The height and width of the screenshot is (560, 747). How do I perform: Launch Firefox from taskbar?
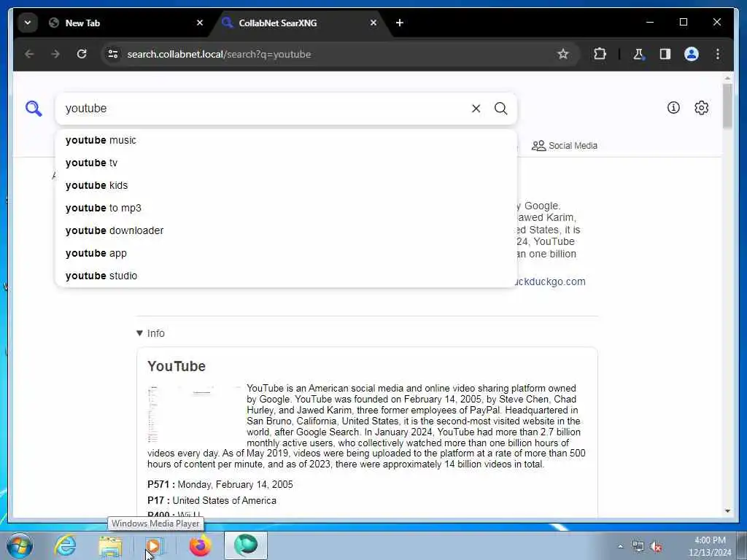tap(200, 545)
